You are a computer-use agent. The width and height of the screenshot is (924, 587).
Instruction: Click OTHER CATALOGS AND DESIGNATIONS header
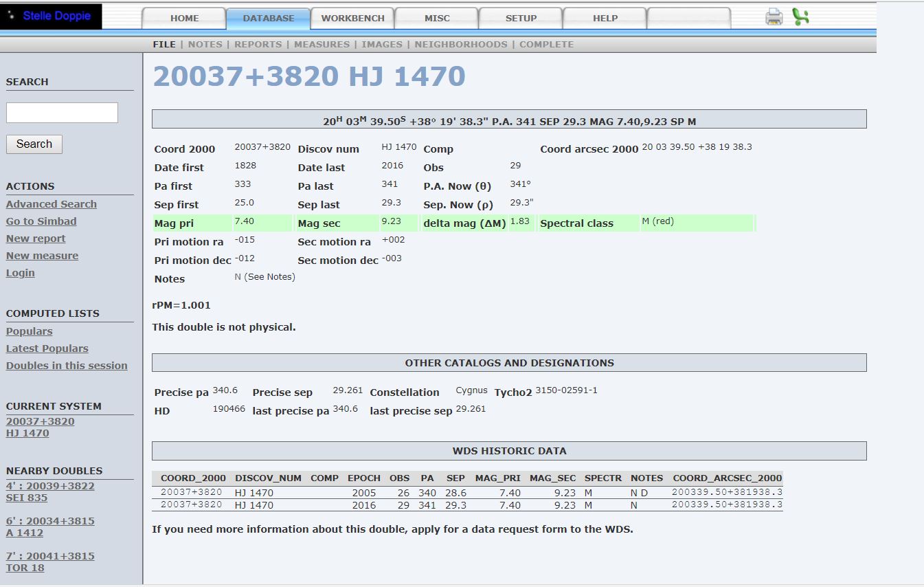(x=509, y=363)
